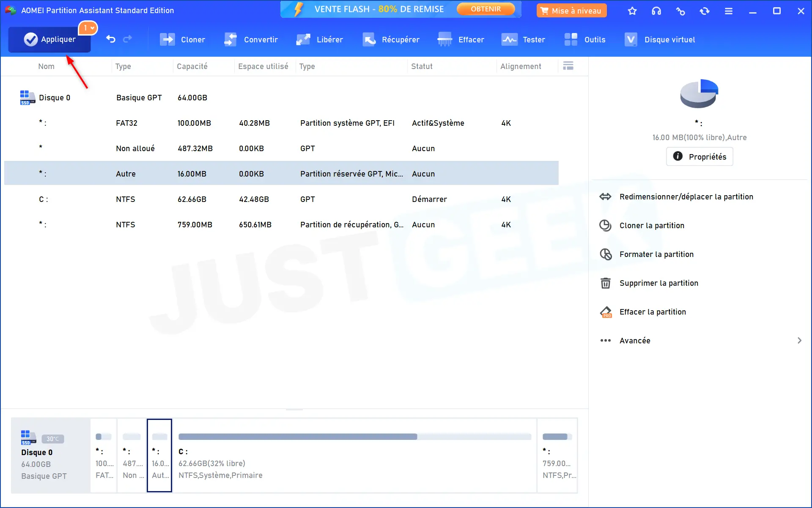Click the star favorites icon in title bar
The height and width of the screenshot is (508, 812).
click(x=632, y=11)
